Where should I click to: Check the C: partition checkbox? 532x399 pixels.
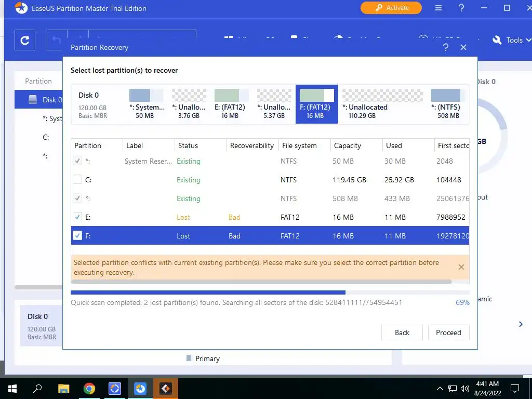tap(77, 179)
